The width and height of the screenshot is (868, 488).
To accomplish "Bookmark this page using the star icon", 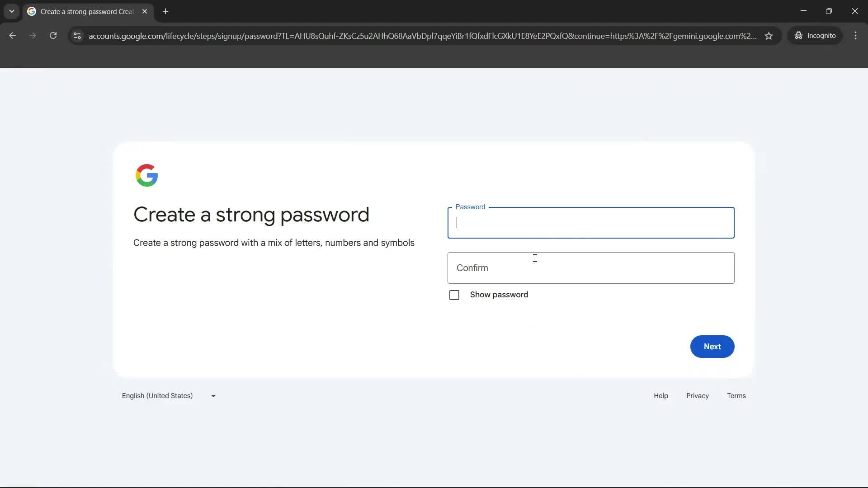I will click(x=769, y=36).
